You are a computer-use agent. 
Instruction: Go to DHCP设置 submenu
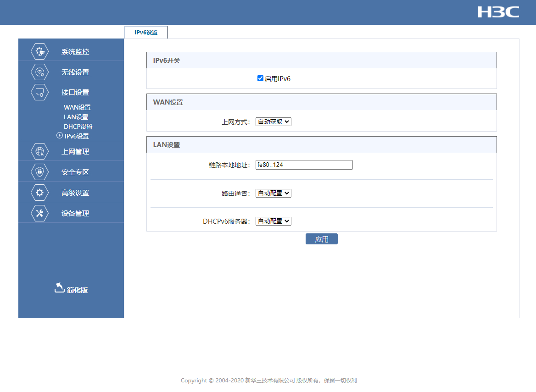pyautogui.click(x=78, y=127)
